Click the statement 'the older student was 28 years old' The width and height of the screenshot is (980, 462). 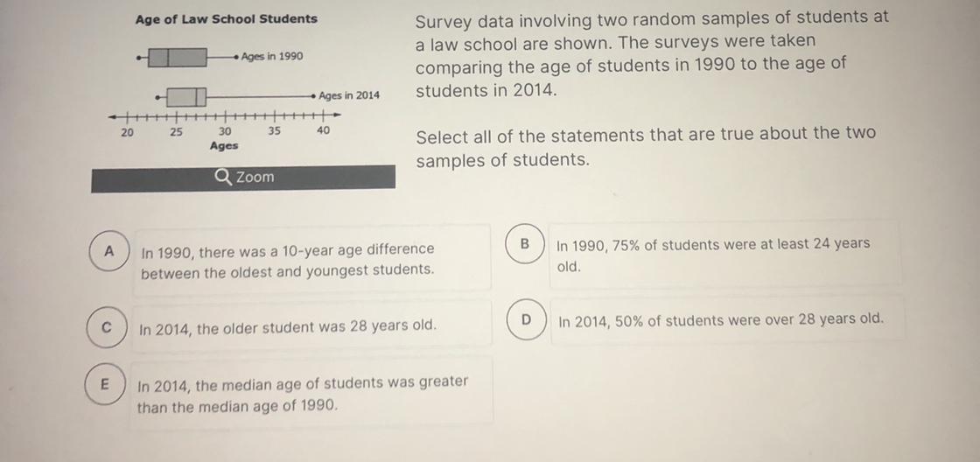[x=288, y=327]
